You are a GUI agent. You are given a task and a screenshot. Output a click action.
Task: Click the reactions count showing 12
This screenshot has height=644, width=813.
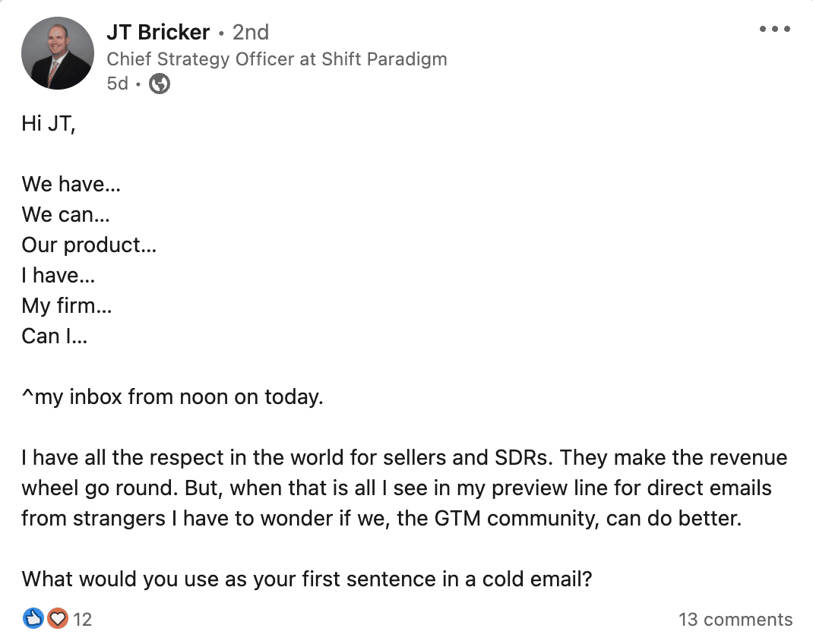83,619
